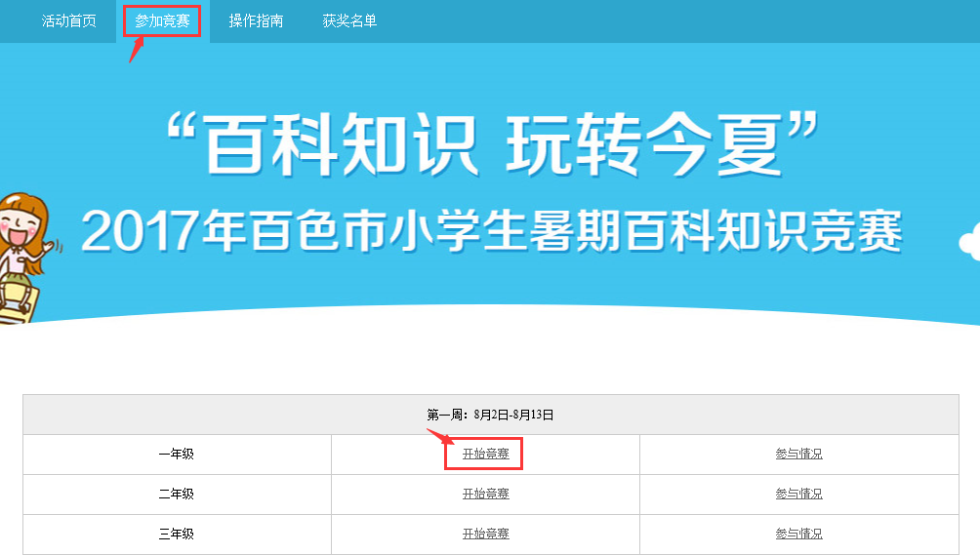The image size is (980, 555).
Task: Click the red arrow below 参加竞赛 tab
Action: pyautogui.click(x=137, y=49)
